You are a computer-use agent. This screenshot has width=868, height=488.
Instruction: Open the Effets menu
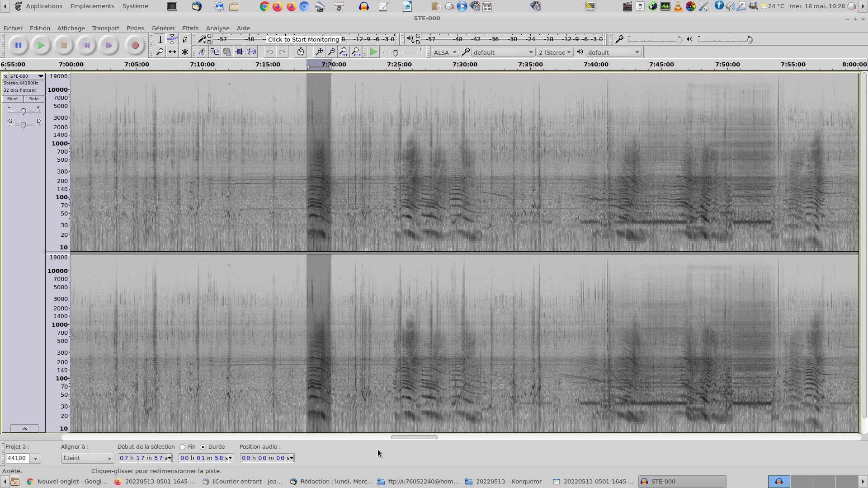coord(190,28)
